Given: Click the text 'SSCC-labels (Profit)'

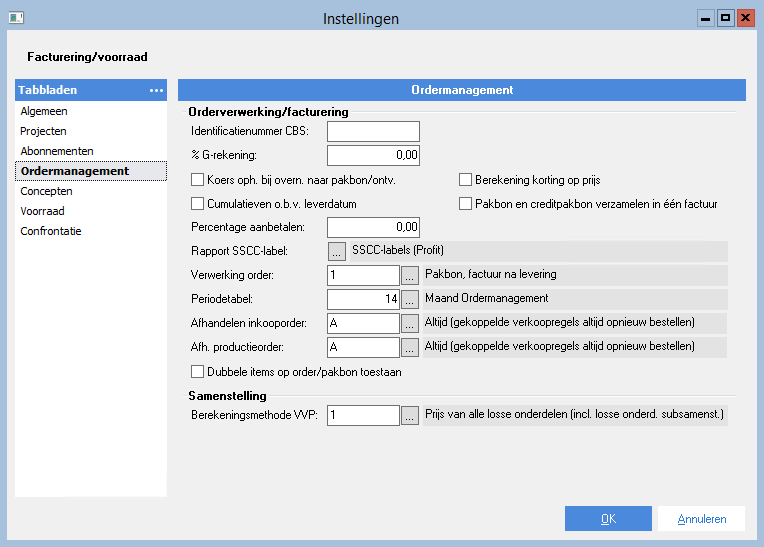Looking at the screenshot, I should (x=398, y=250).
